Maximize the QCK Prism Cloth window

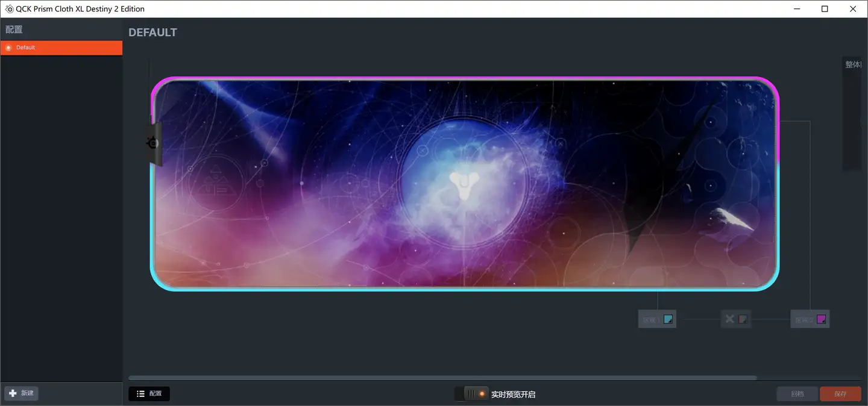825,9
